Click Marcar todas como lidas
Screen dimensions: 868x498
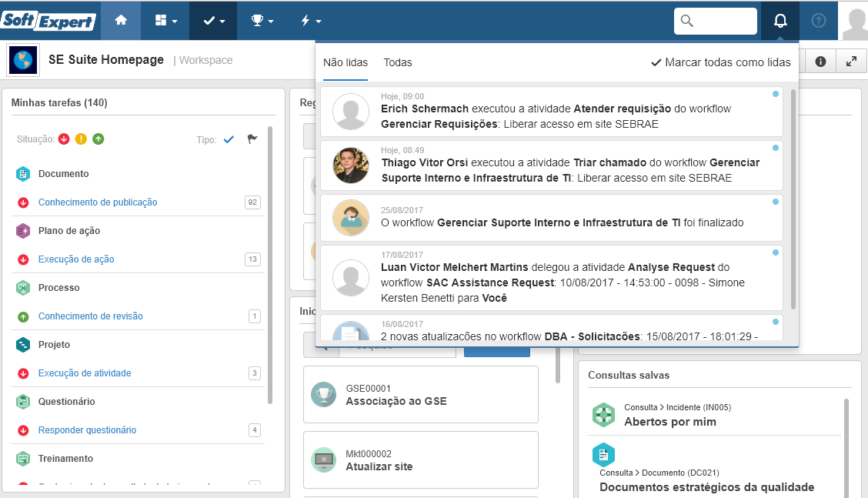[721, 62]
